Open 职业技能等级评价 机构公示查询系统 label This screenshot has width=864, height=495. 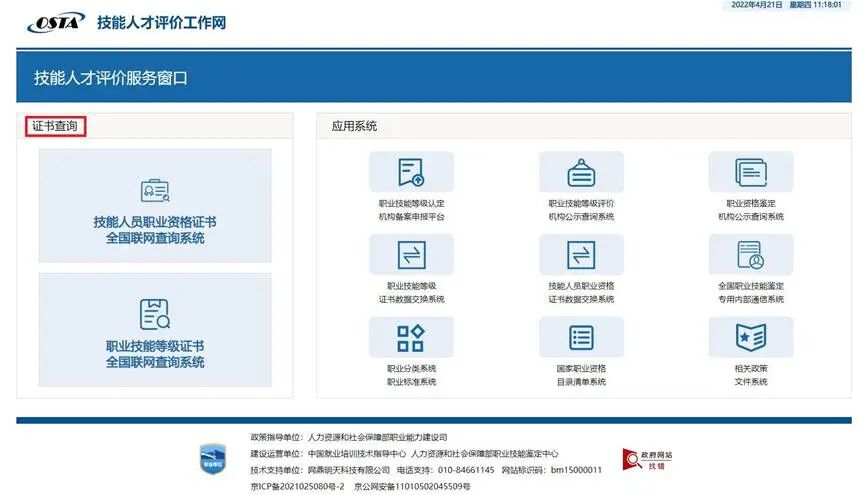(x=581, y=210)
